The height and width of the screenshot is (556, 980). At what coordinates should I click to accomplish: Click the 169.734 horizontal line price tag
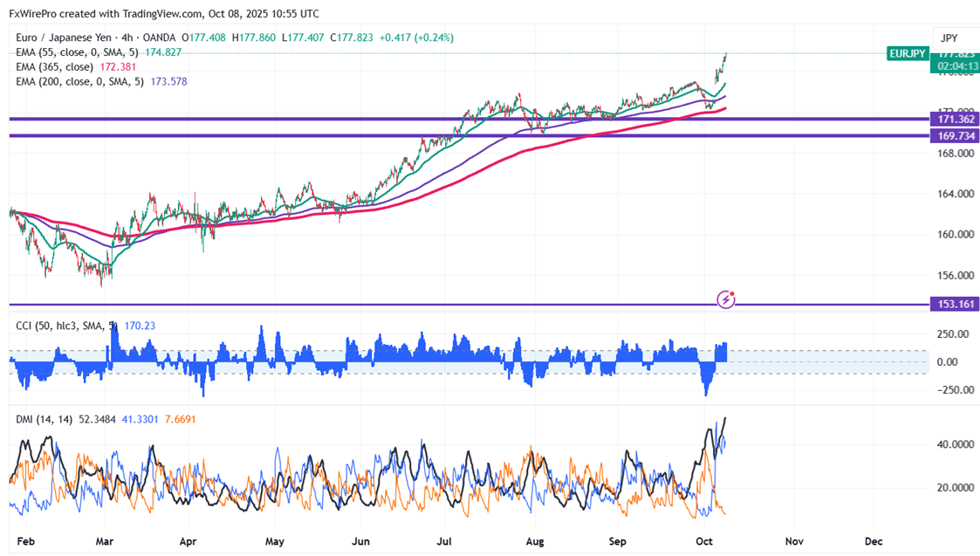click(x=955, y=135)
